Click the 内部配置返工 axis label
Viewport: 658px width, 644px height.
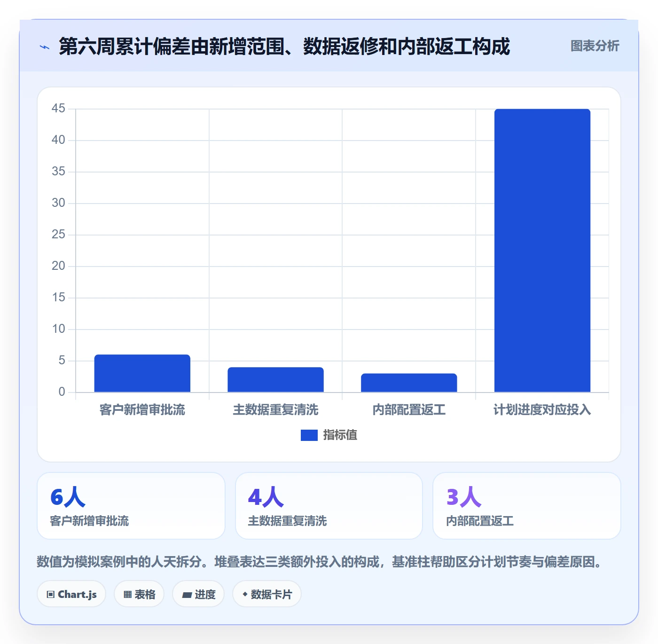pos(409,410)
